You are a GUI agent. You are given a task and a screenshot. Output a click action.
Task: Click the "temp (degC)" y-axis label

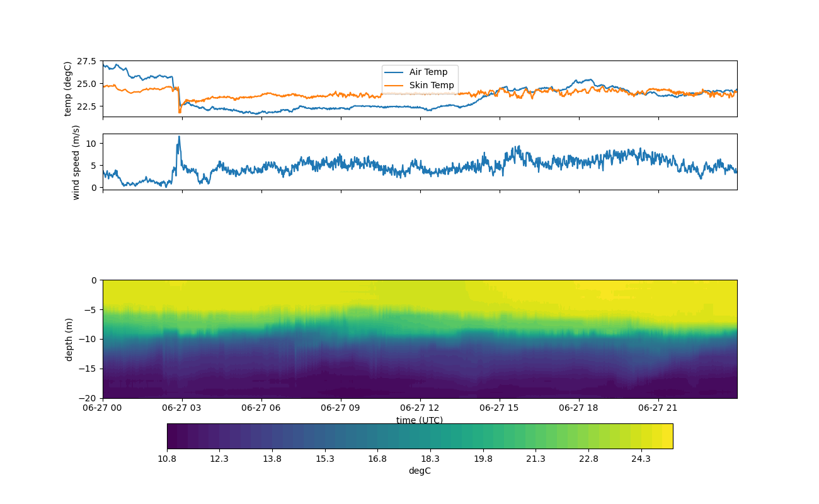point(68,89)
